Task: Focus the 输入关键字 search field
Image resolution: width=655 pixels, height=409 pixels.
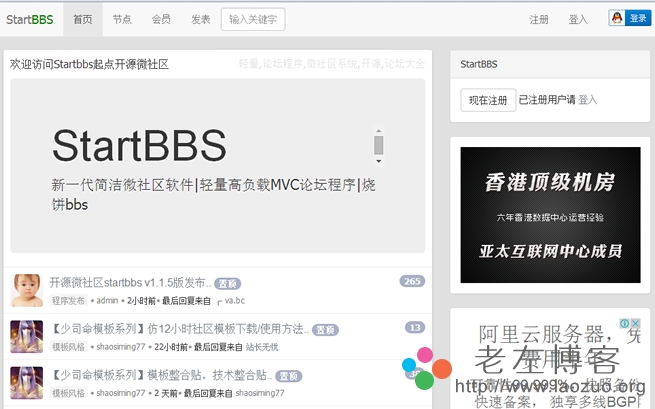Action: point(252,19)
